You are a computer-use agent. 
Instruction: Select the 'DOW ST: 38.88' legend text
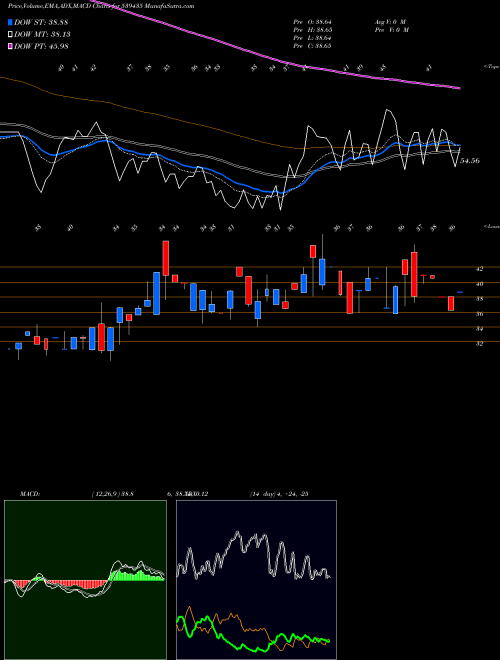pos(41,23)
